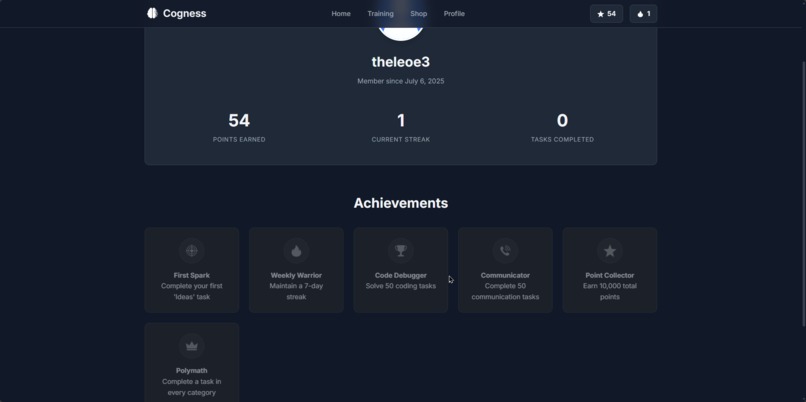
Task: Click the Cogness brand name text
Action: [x=185, y=13]
